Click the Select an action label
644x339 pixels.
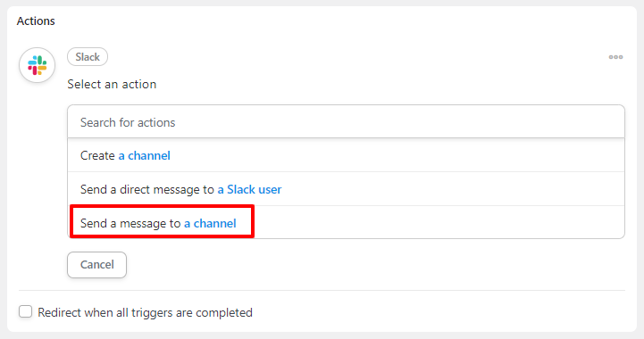112,84
